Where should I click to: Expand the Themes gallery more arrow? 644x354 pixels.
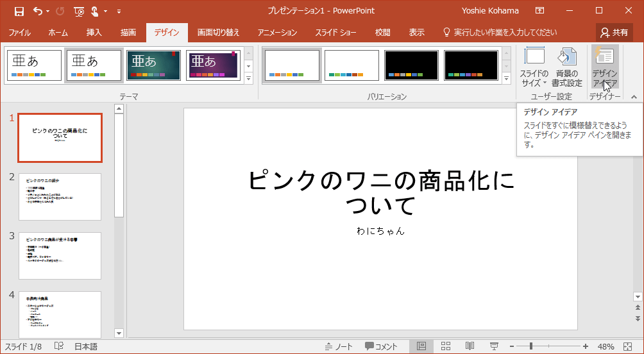[249, 78]
